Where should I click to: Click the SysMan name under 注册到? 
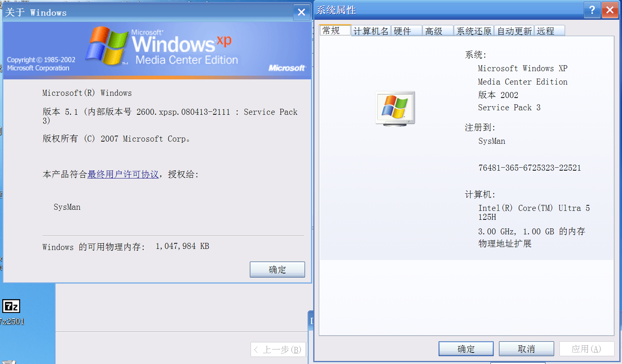(x=491, y=141)
